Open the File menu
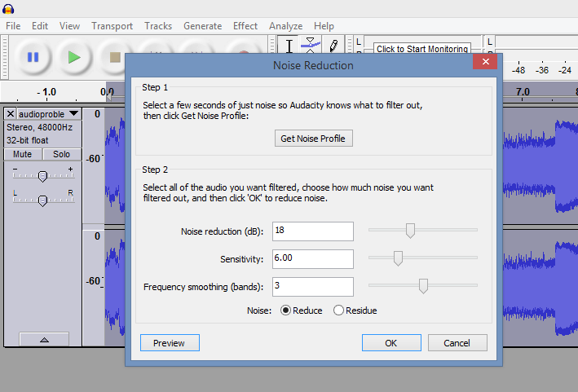 click(x=13, y=26)
